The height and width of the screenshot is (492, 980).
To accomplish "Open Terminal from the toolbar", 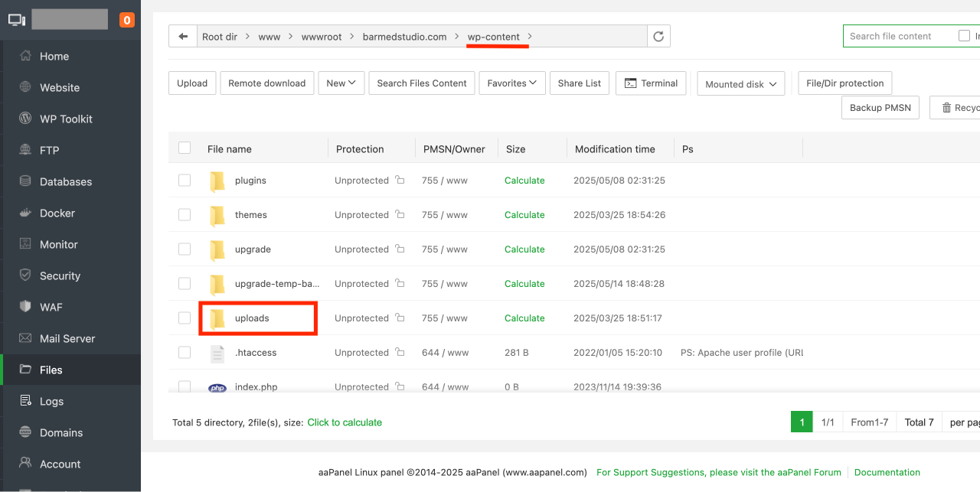I will point(651,83).
